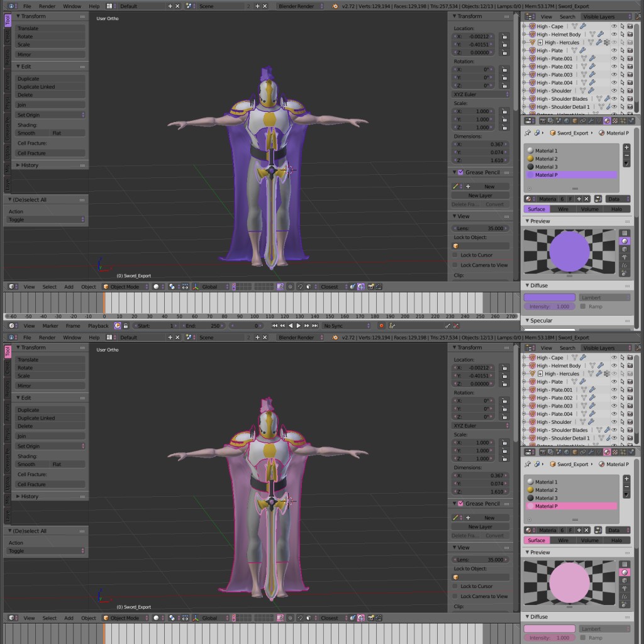The width and height of the screenshot is (644, 644).
Task: Jump to the first frame in timeline
Action: pos(275,326)
